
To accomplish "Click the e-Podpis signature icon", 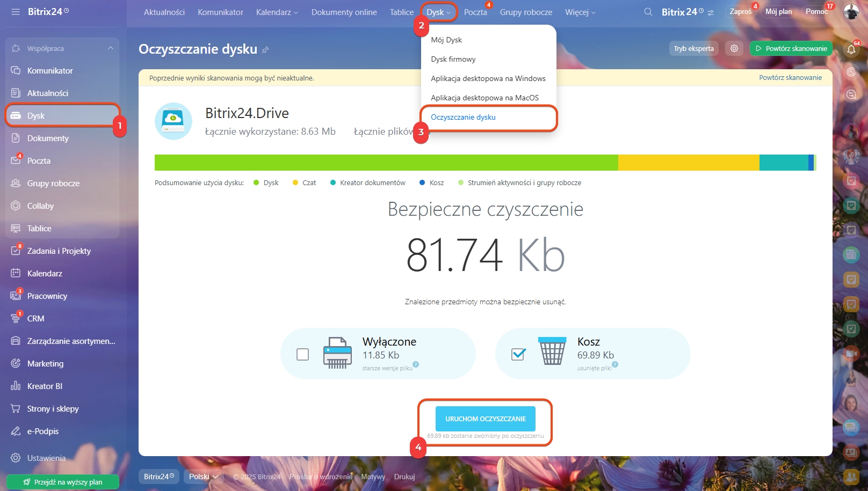I will coord(16,431).
